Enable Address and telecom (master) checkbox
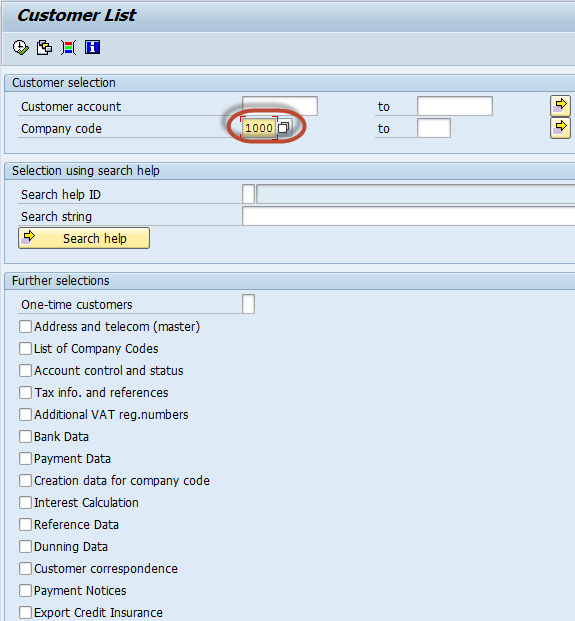Viewport: 575px width, 621px height. 25,327
